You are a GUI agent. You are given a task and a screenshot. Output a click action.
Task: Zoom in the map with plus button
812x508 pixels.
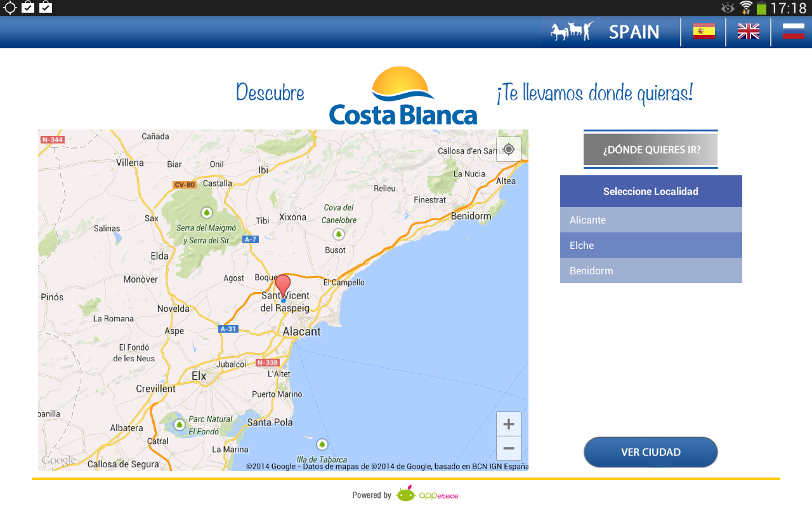(x=509, y=424)
